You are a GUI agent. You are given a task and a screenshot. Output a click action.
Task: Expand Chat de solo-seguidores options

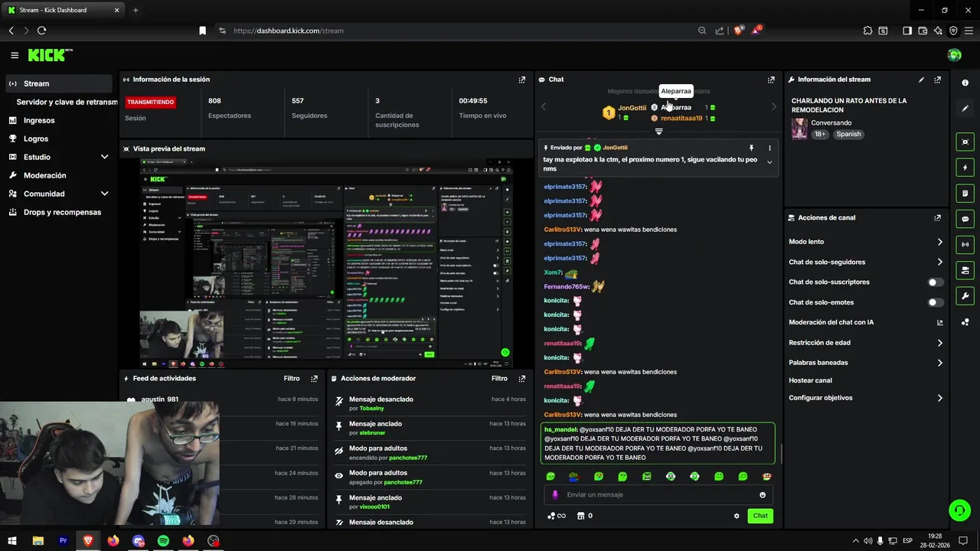(x=939, y=262)
